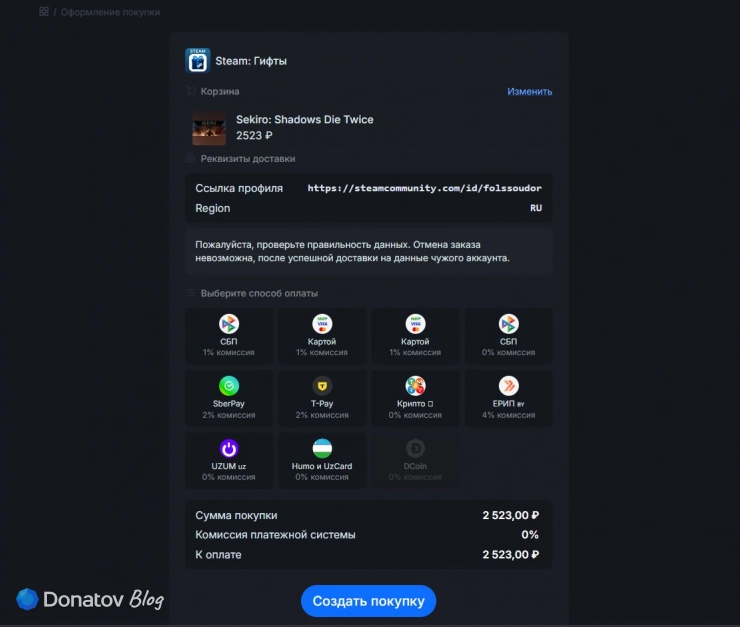Click the Выберите способ оплаты heading
Screen dimensions: 740x627
[259, 293]
